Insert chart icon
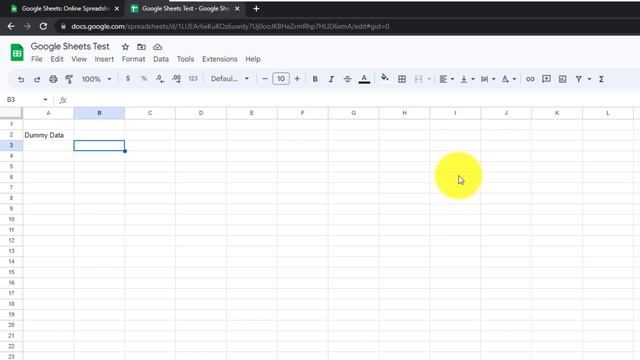The image size is (640, 360). pyautogui.click(x=562, y=79)
